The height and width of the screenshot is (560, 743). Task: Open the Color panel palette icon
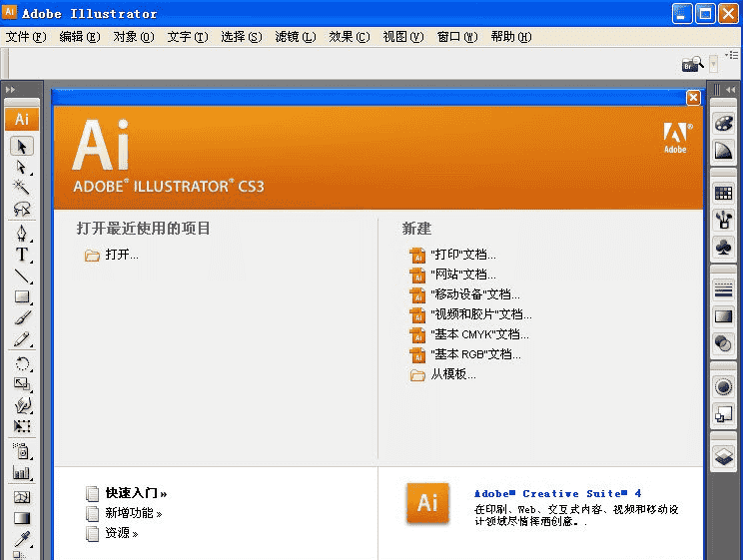[724, 124]
